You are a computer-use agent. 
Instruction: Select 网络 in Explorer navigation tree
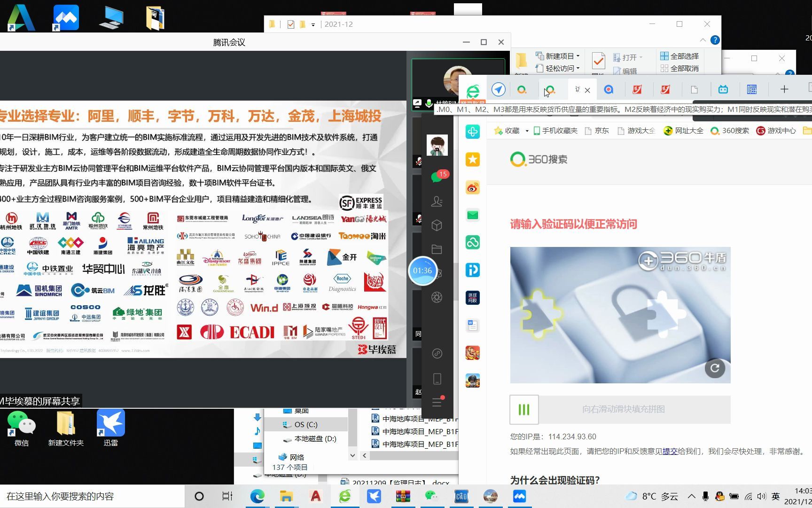click(292, 457)
